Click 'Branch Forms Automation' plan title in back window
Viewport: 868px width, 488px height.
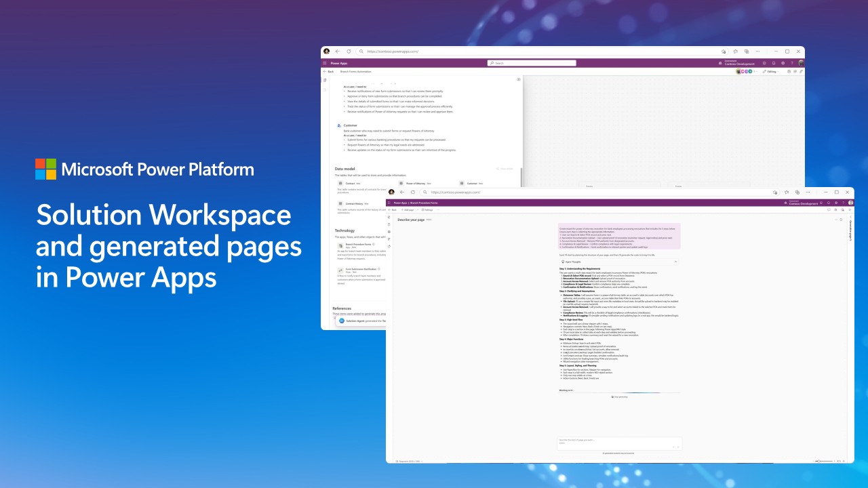[356, 71]
